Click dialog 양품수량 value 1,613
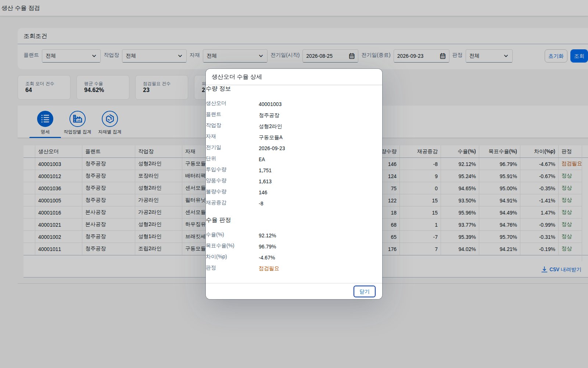 tap(265, 181)
